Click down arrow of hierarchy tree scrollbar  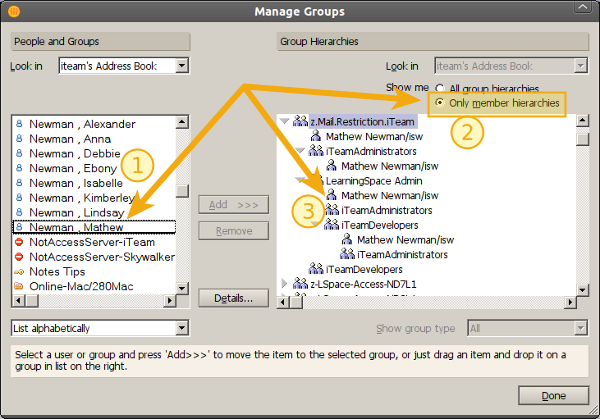tap(582, 290)
